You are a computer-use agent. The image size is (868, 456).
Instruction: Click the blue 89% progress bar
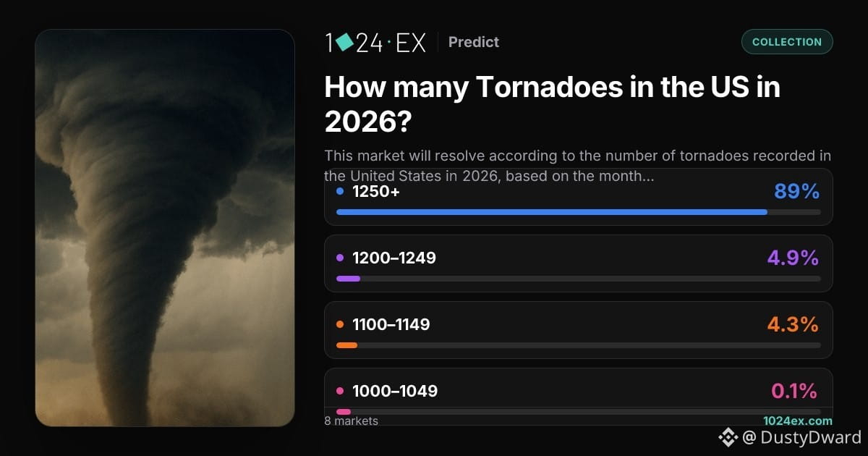pyautogui.click(x=552, y=212)
